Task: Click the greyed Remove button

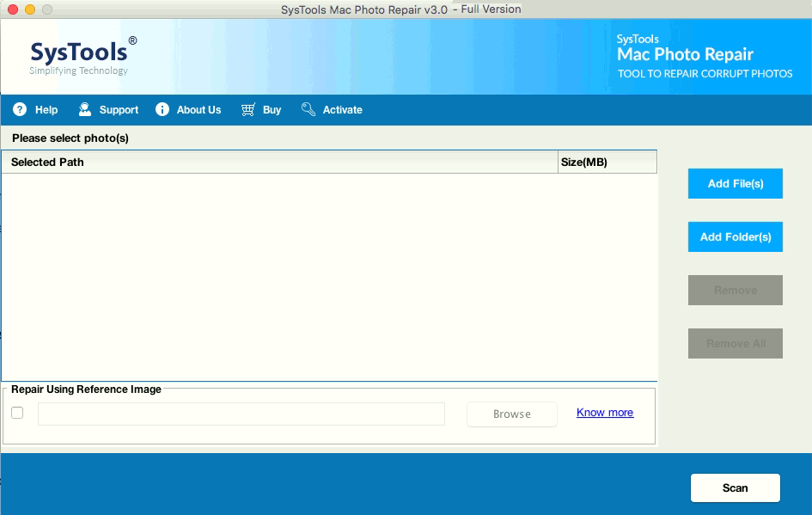Action: [x=736, y=290]
